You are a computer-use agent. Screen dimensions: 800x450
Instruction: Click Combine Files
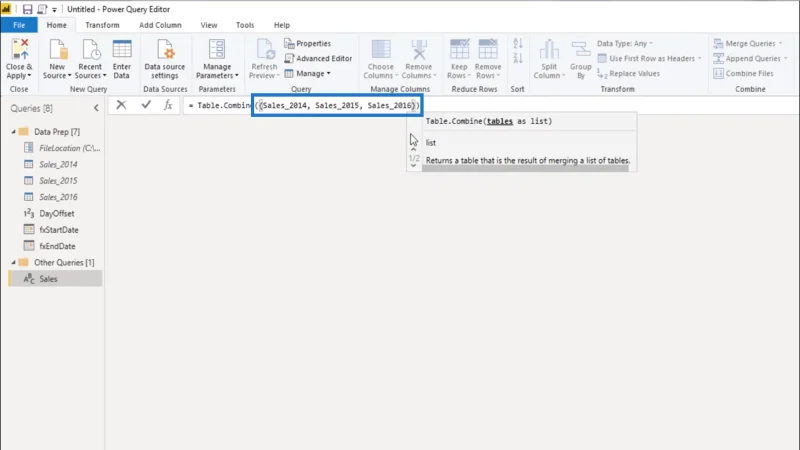[x=743, y=73]
